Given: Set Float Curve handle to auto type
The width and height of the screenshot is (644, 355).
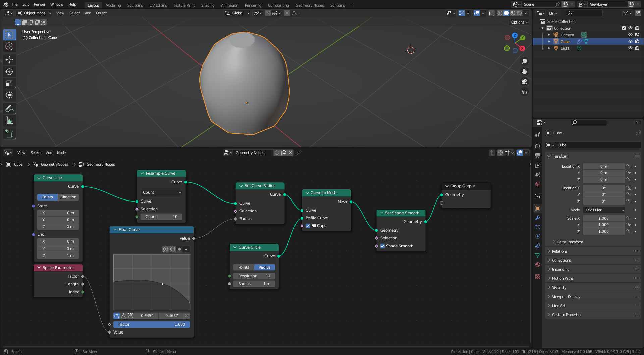Looking at the screenshot, I should [116, 316].
